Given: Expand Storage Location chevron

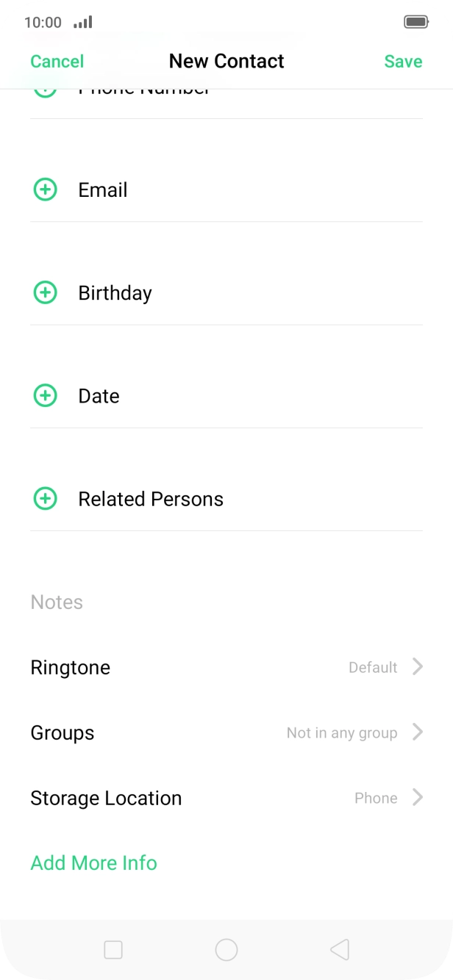Looking at the screenshot, I should click(x=418, y=798).
